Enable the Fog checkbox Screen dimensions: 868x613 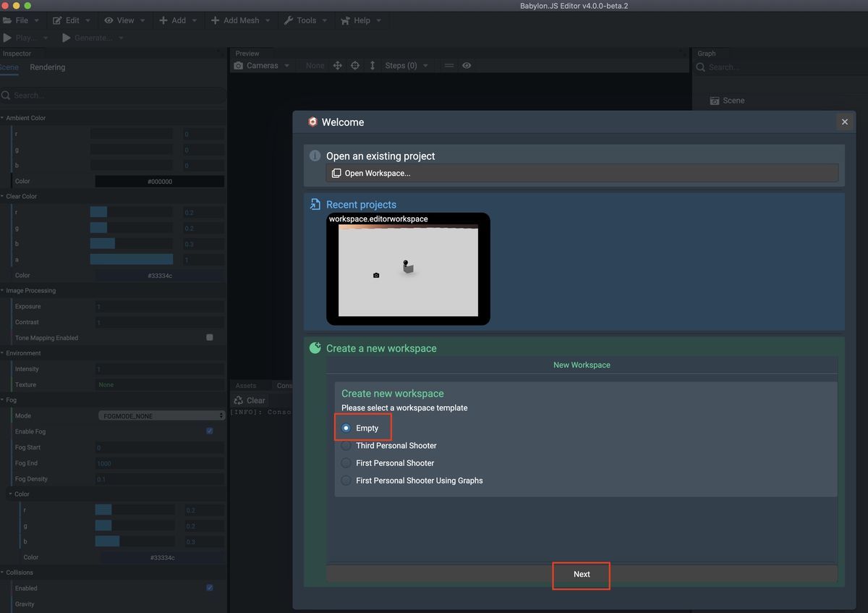[x=209, y=430]
